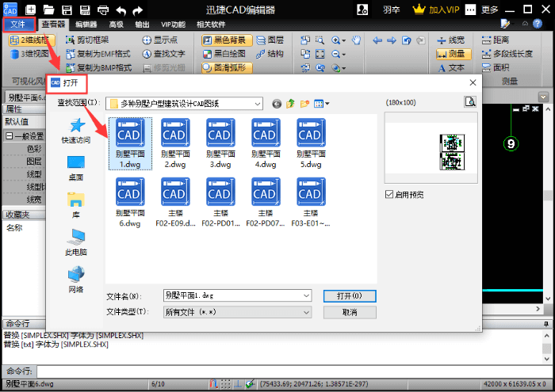The width and height of the screenshot is (555, 392).
Task: Click 剪切框架 tool
Action: 87,40
